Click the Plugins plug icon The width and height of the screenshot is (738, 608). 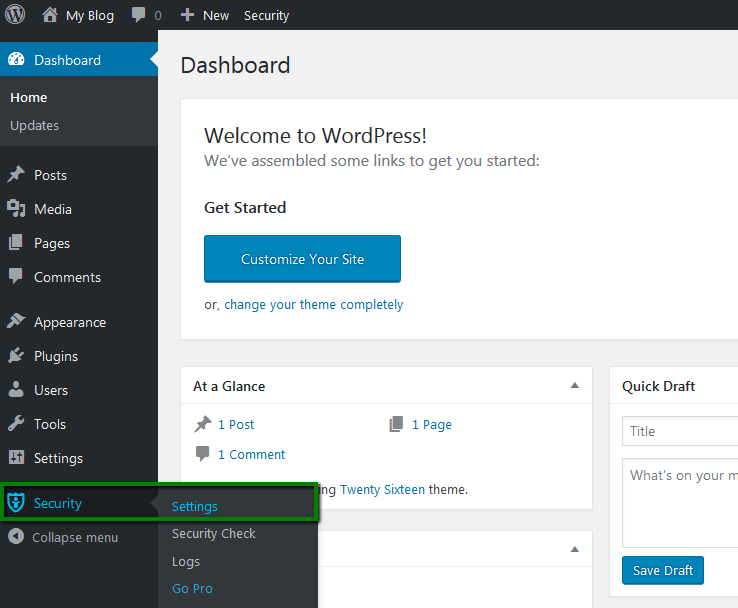point(16,356)
